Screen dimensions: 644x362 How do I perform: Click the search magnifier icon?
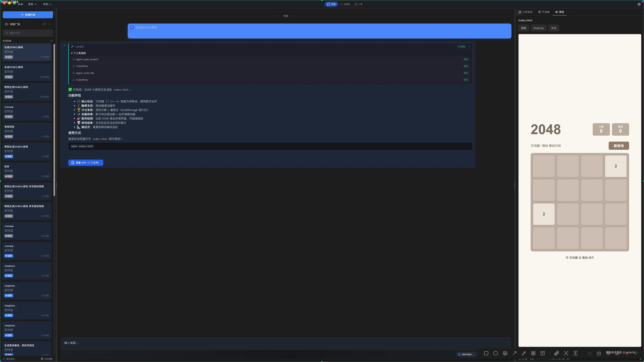tap(7, 33)
